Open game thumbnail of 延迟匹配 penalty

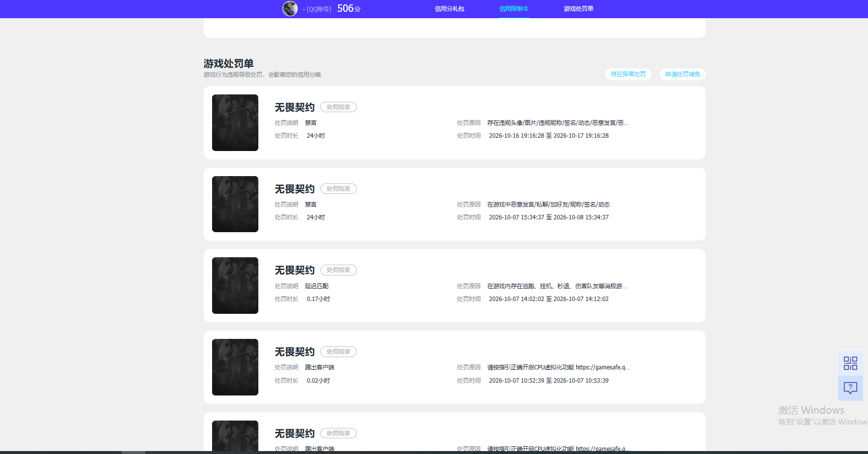(x=235, y=285)
